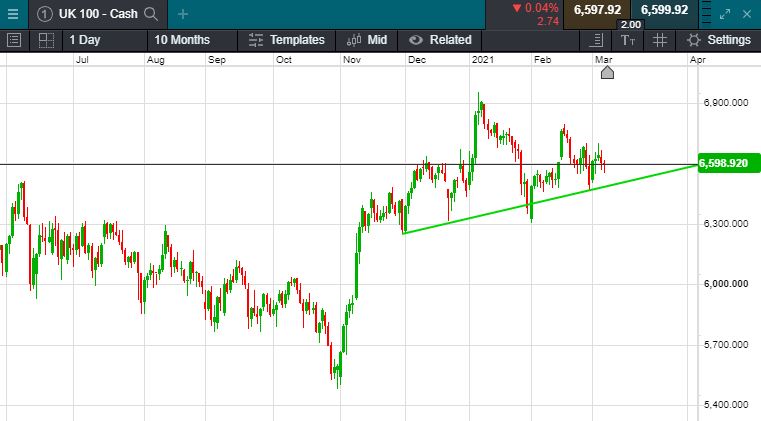Click the buy price 6,599.92
Image resolution: width=761 pixels, height=421 pixels.
tap(665, 10)
